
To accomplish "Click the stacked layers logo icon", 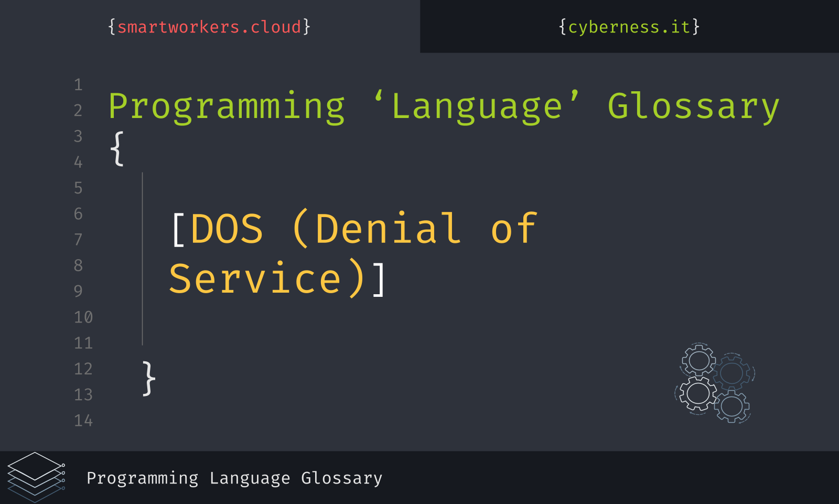I will click(x=36, y=477).
